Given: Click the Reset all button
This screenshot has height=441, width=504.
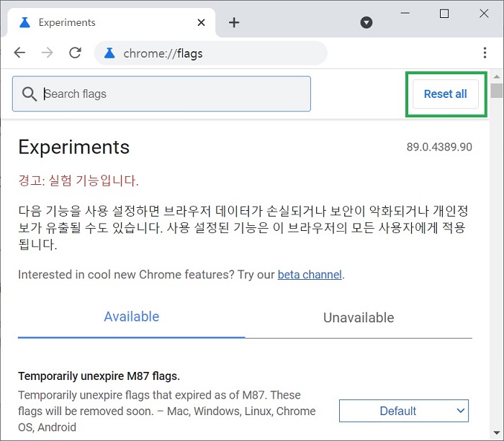Looking at the screenshot, I should click(446, 94).
